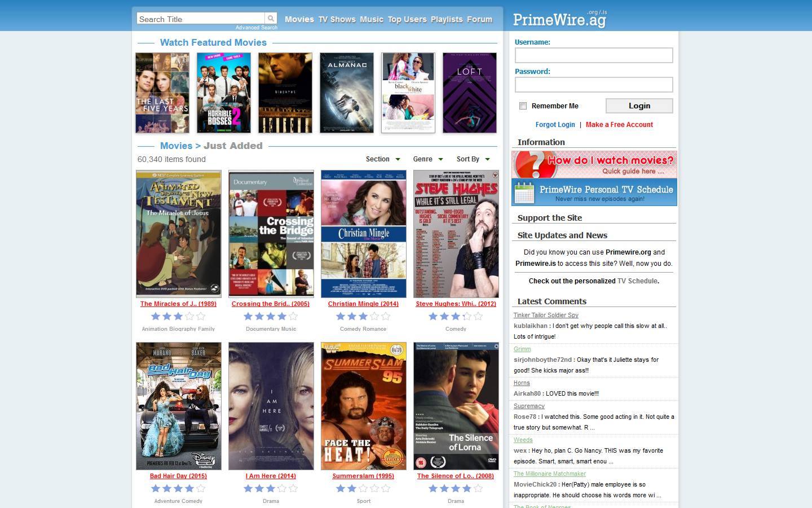This screenshot has width=812, height=508.
Task: Open Crossing the Bridge poster
Action: coord(271,234)
